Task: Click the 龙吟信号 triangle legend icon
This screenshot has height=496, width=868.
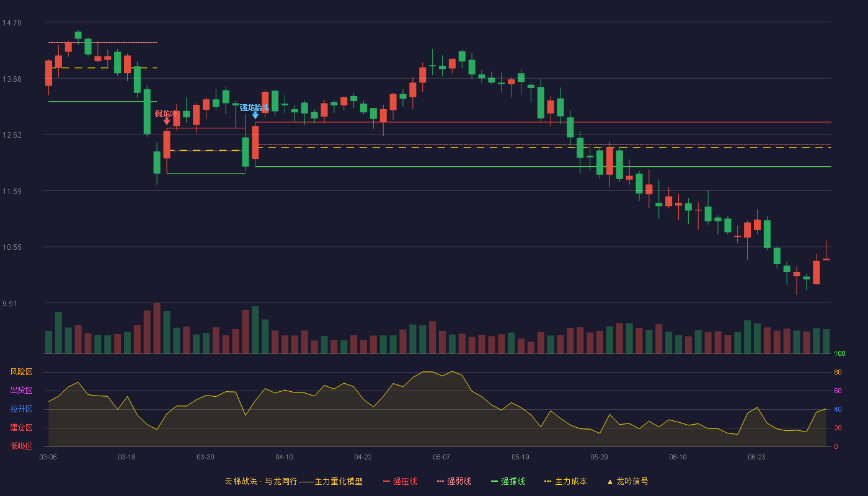Action: click(x=609, y=482)
